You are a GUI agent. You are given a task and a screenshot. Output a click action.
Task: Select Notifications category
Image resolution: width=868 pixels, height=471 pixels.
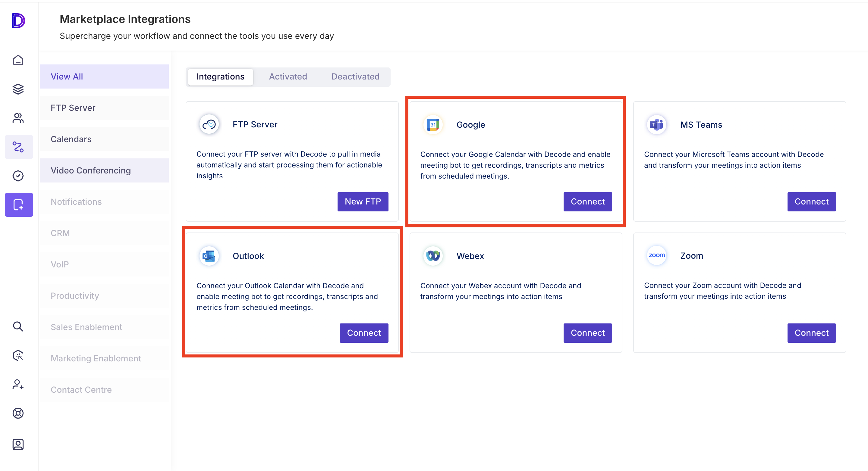[x=104, y=202]
